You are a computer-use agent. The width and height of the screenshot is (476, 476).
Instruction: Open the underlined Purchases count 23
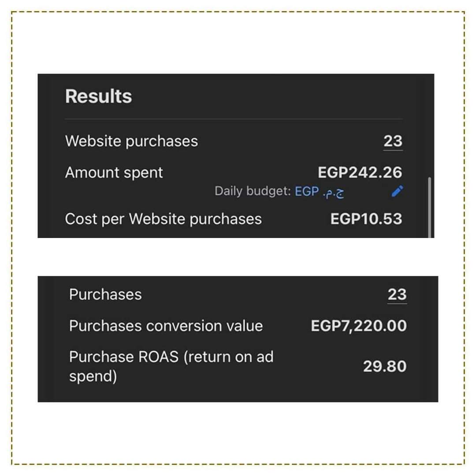click(x=397, y=294)
